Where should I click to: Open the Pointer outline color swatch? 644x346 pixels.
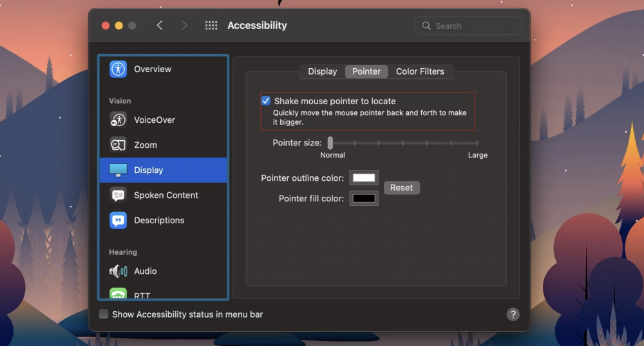pos(364,178)
